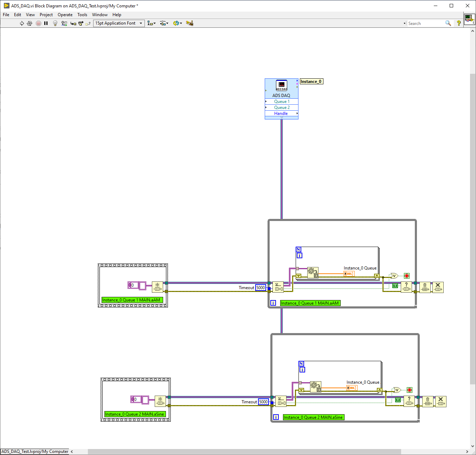
Task: Click the Run arrow button
Action: tap(22, 23)
